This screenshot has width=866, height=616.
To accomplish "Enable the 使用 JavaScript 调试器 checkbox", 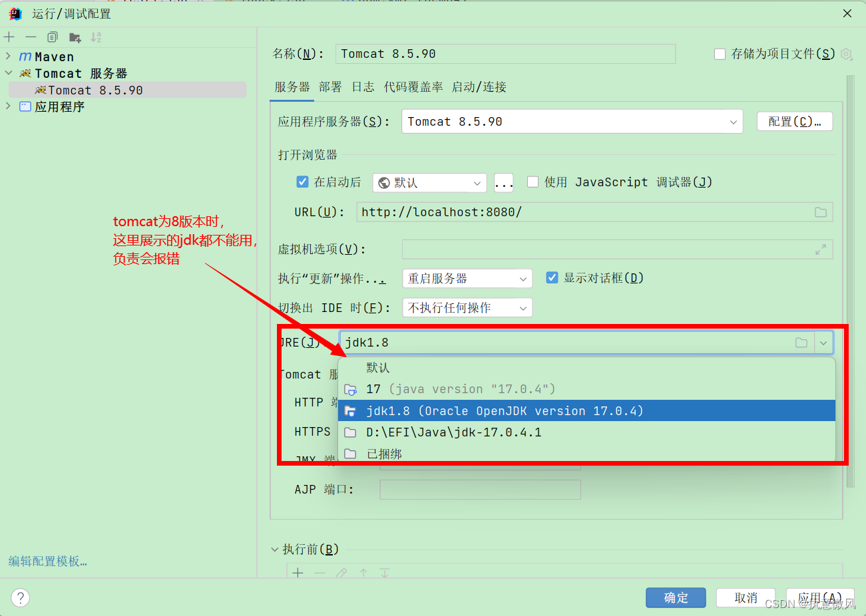I will click(533, 182).
